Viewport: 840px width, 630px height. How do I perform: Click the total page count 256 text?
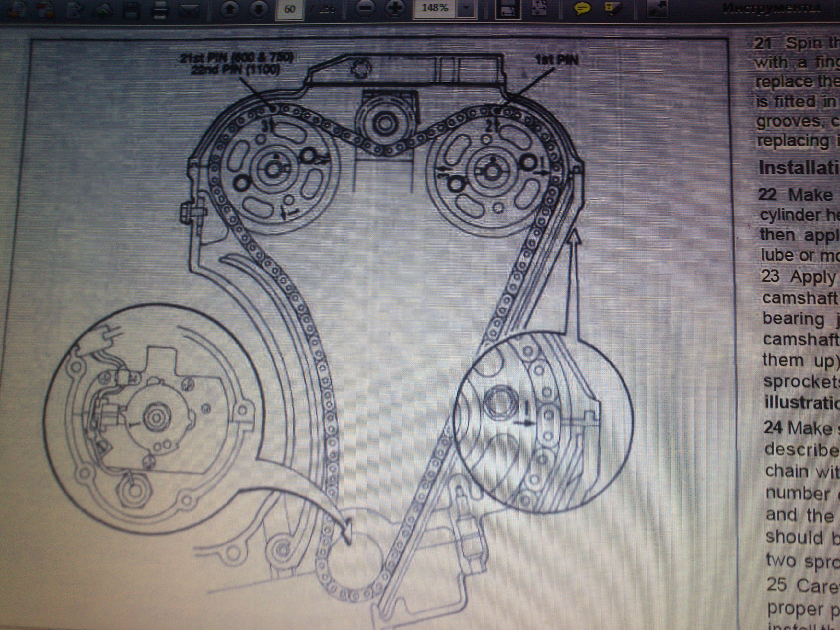pos(327,9)
